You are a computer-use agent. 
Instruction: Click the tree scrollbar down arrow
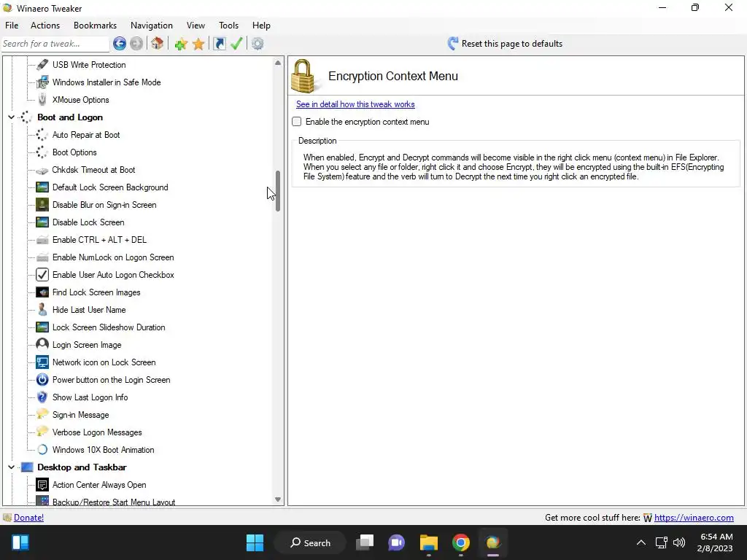click(x=278, y=499)
